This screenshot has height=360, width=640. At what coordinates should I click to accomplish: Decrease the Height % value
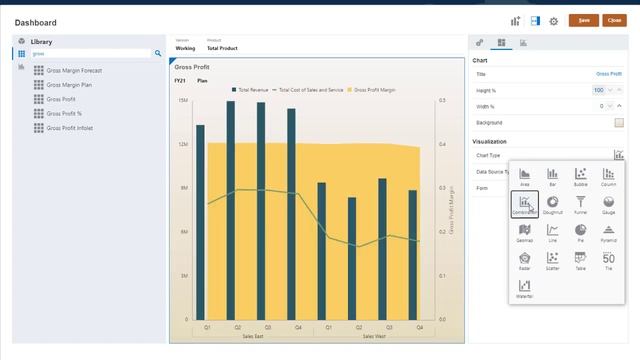click(x=610, y=90)
